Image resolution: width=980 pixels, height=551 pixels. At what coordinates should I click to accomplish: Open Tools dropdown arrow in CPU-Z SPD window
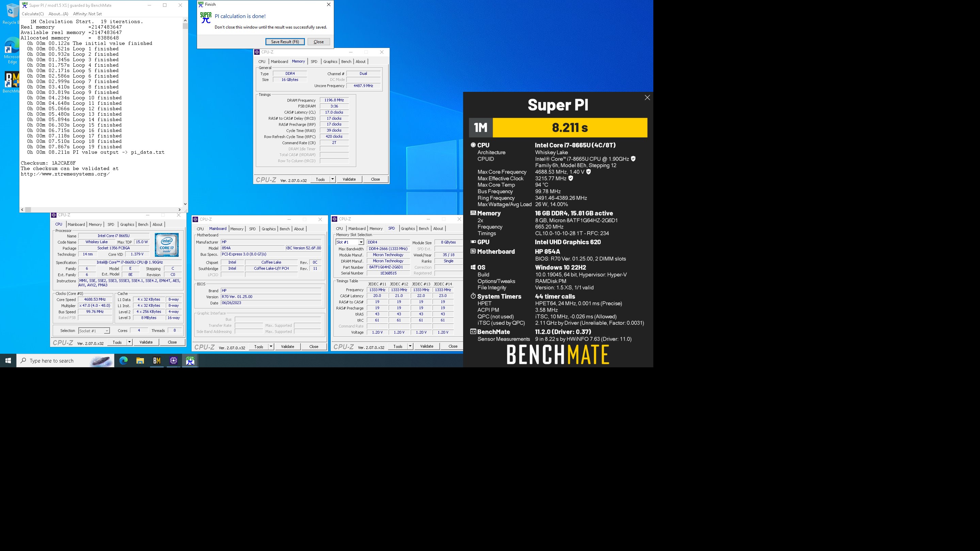[x=410, y=346]
